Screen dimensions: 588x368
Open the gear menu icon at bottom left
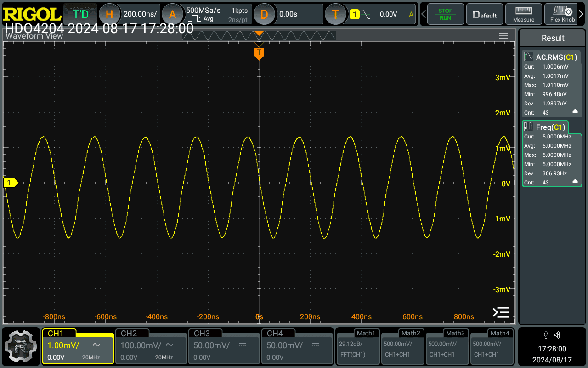pos(20,346)
